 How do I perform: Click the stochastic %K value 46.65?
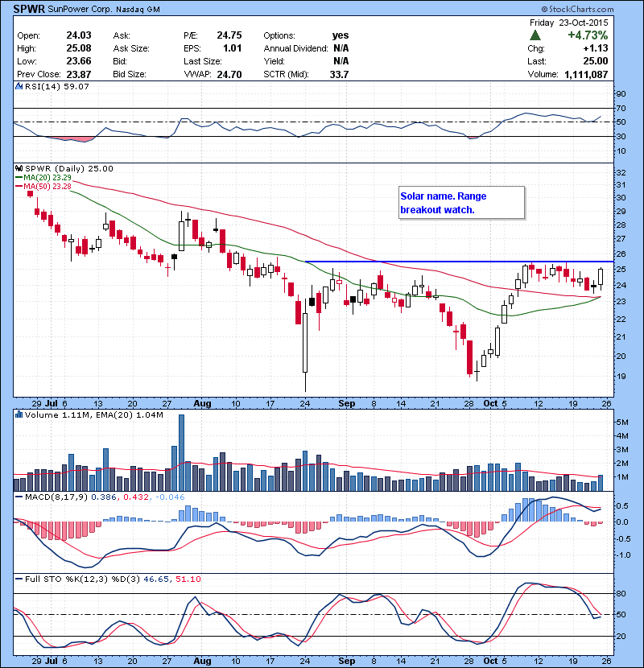point(156,579)
